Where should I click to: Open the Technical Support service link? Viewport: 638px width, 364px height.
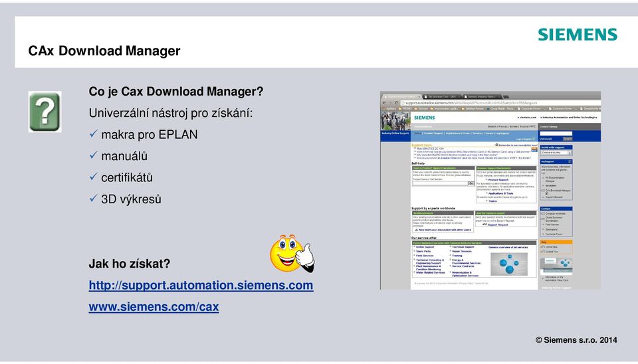(x=463, y=247)
